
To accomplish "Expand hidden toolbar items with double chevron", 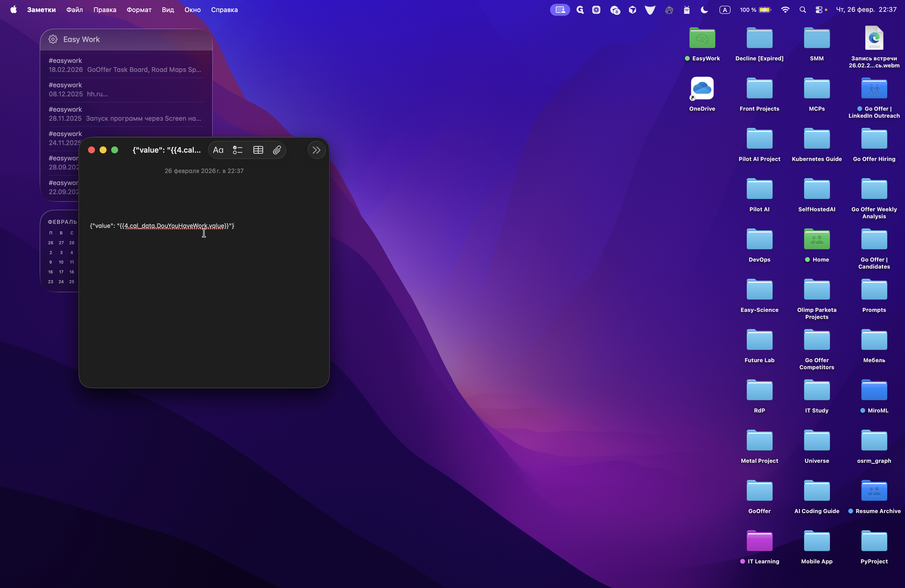I will tap(316, 150).
